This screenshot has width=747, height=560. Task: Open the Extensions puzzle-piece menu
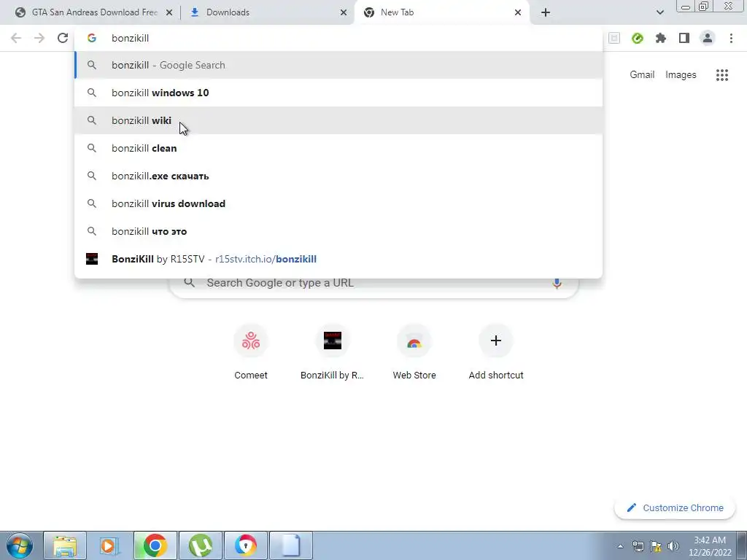(661, 38)
